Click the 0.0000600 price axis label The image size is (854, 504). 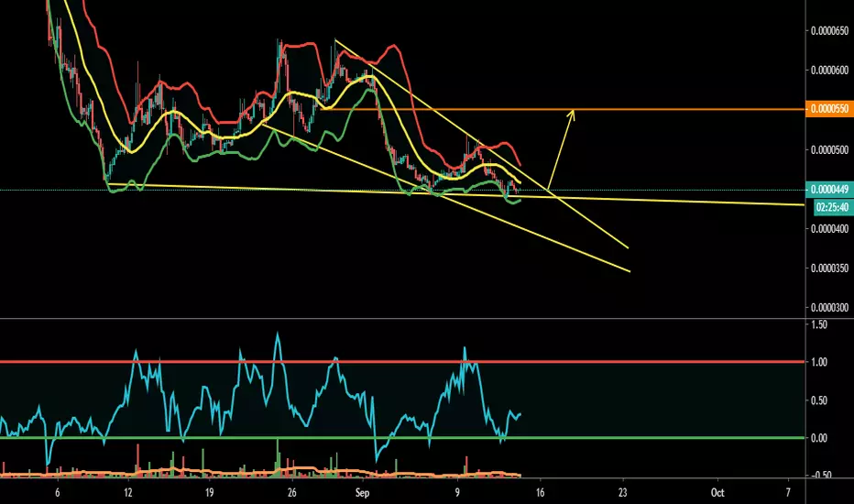coord(829,71)
